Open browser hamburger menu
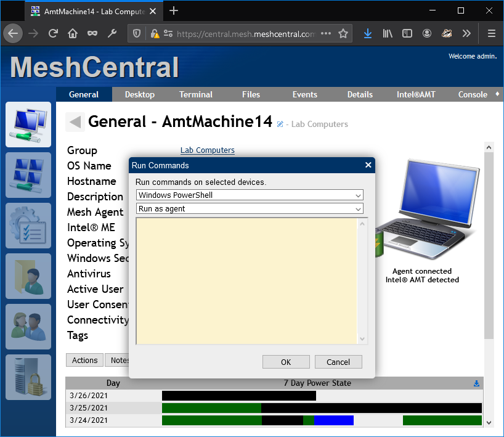504x437 pixels. tap(491, 33)
